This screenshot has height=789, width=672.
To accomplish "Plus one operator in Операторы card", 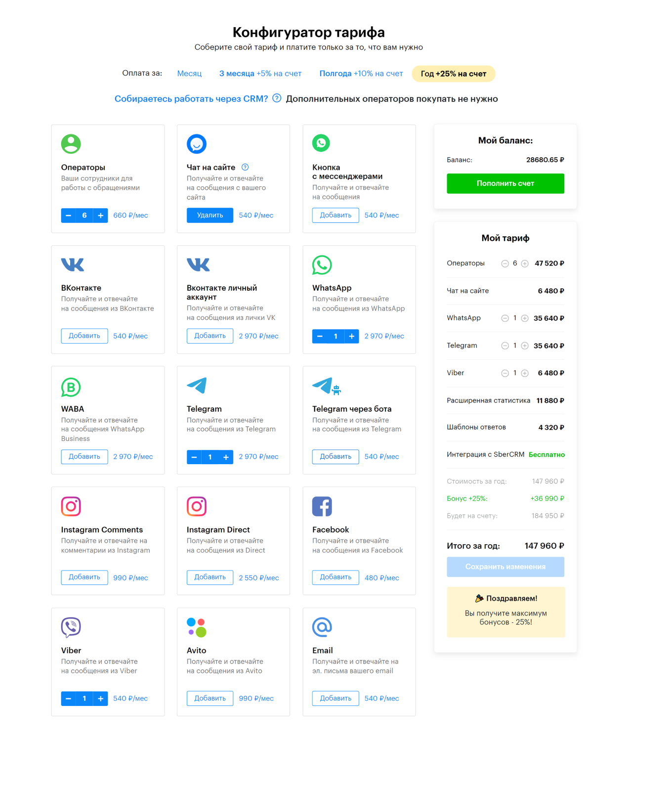I will pyautogui.click(x=100, y=216).
